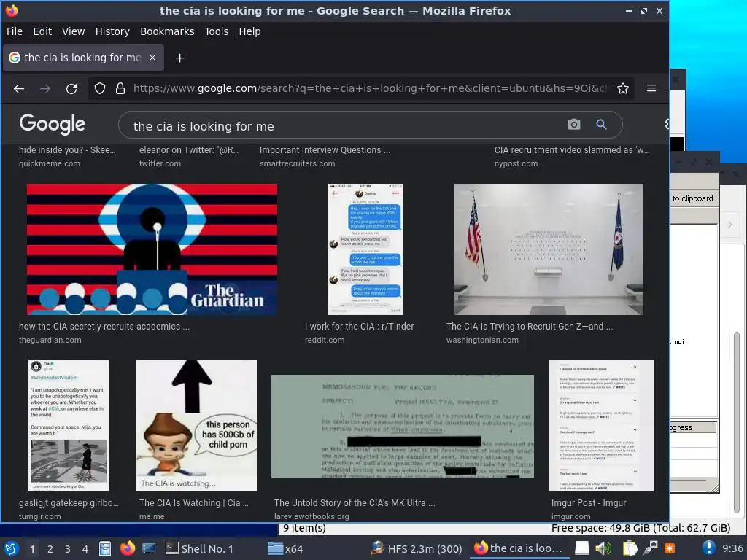Open the tracking protection shield icon
Image resolution: width=747 pixels, height=560 pixels.
[x=99, y=88]
